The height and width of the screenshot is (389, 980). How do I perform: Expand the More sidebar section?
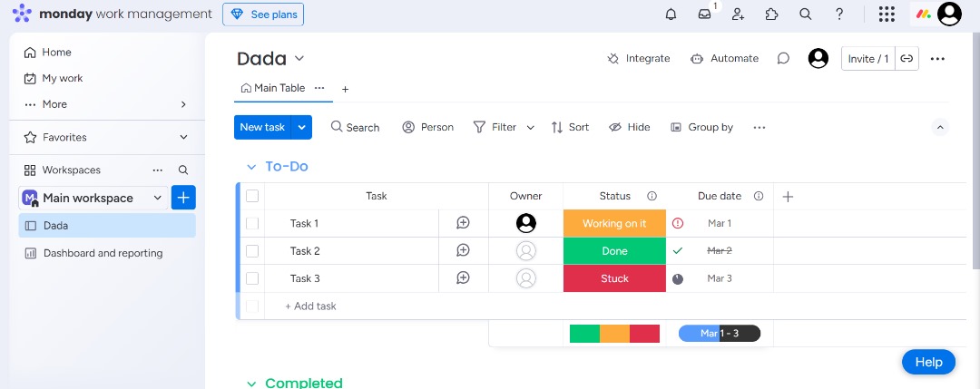183,104
